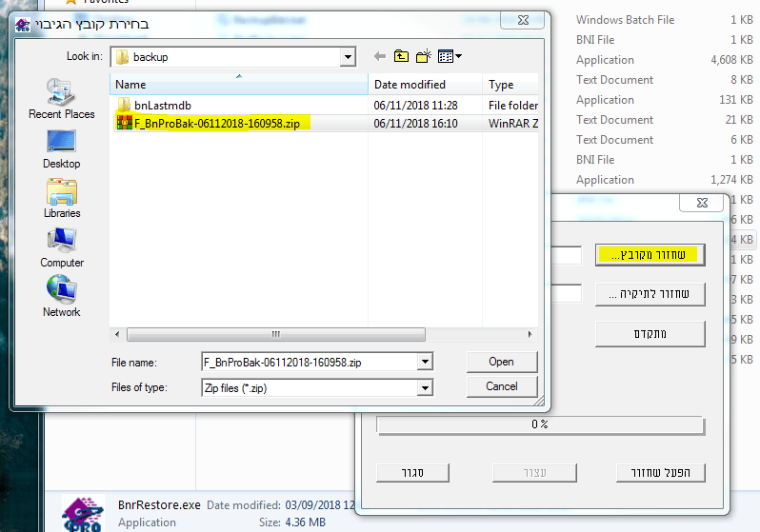Open the Files of type dropdown
760x532 pixels.
pyautogui.click(x=425, y=387)
